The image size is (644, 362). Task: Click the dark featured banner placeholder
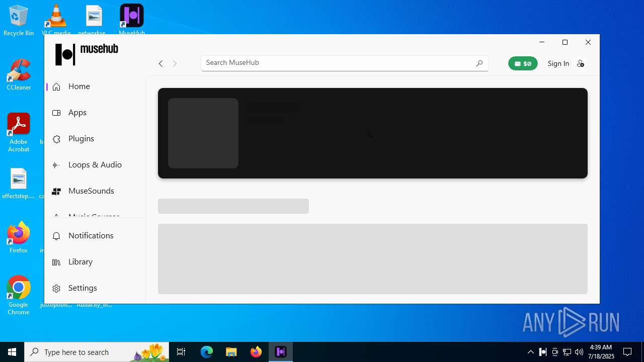coord(373,133)
